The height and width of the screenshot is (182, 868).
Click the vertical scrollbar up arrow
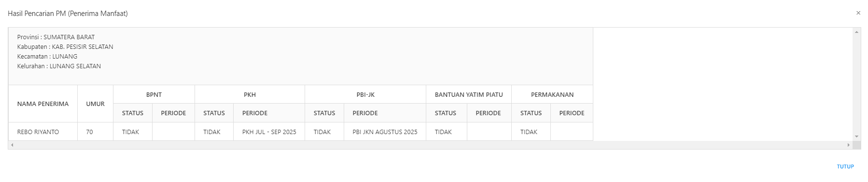[x=857, y=32]
